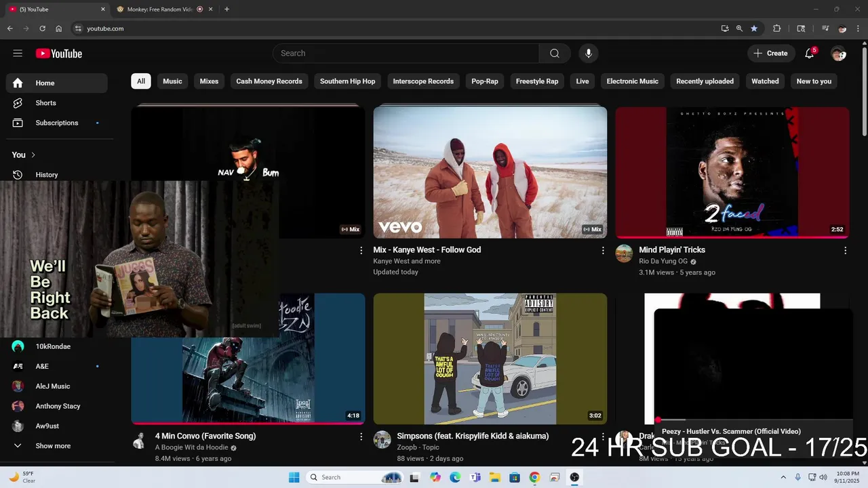Open Subscriptions in sidebar
The height and width of the screenshot is (488, 868).
tap(57, 123)
